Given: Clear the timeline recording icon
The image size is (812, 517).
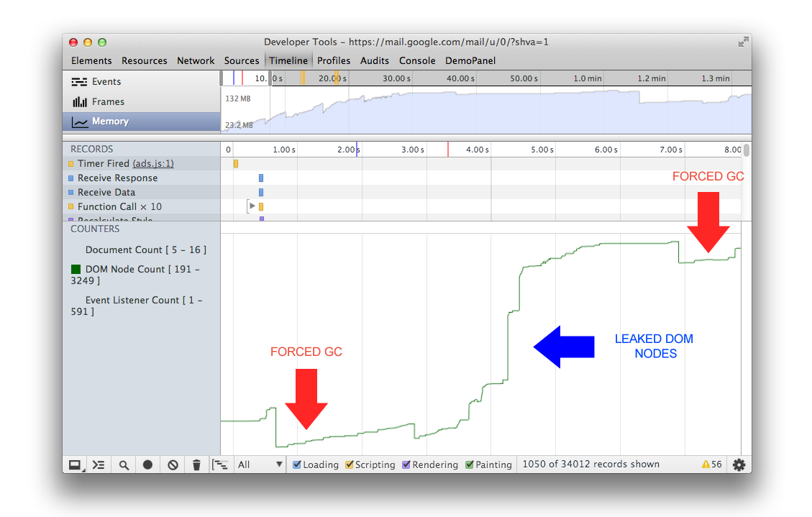Looking at the screenshot, I should click(x=173, y=465).
